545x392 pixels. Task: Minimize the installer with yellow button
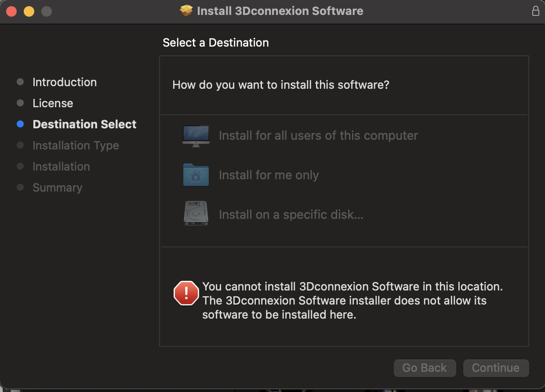[29, 11]
